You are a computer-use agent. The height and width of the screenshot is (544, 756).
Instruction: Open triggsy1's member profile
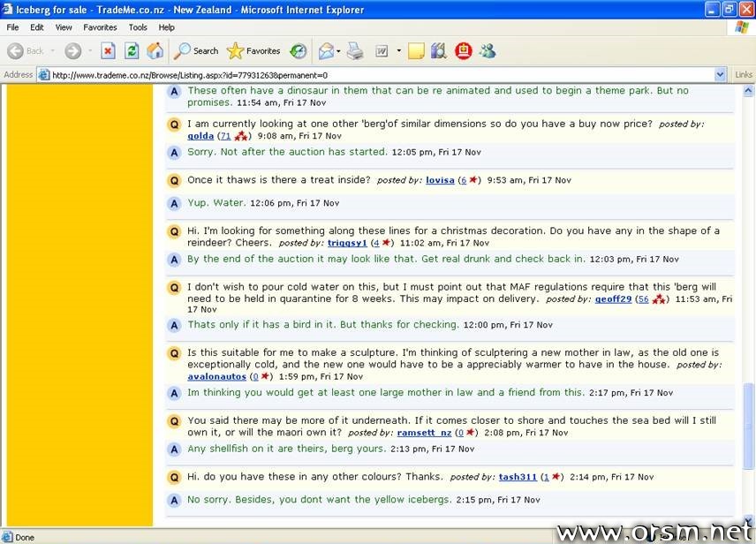coord(347,243)
